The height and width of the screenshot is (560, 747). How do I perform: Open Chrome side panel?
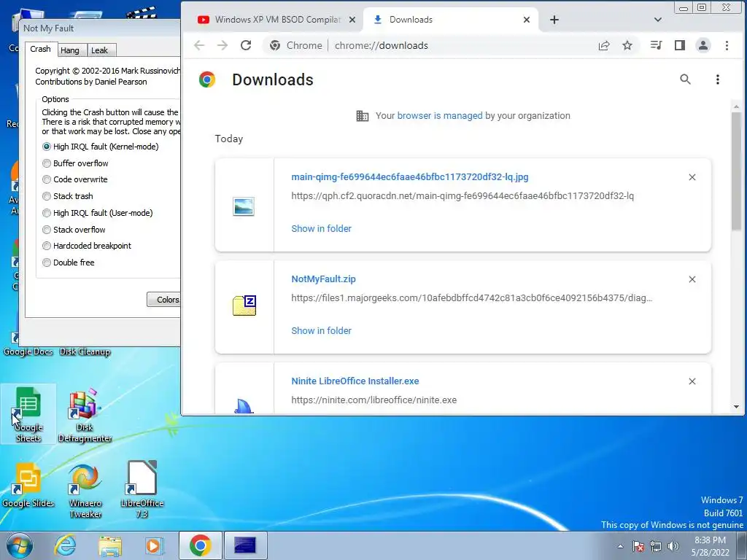680,45
